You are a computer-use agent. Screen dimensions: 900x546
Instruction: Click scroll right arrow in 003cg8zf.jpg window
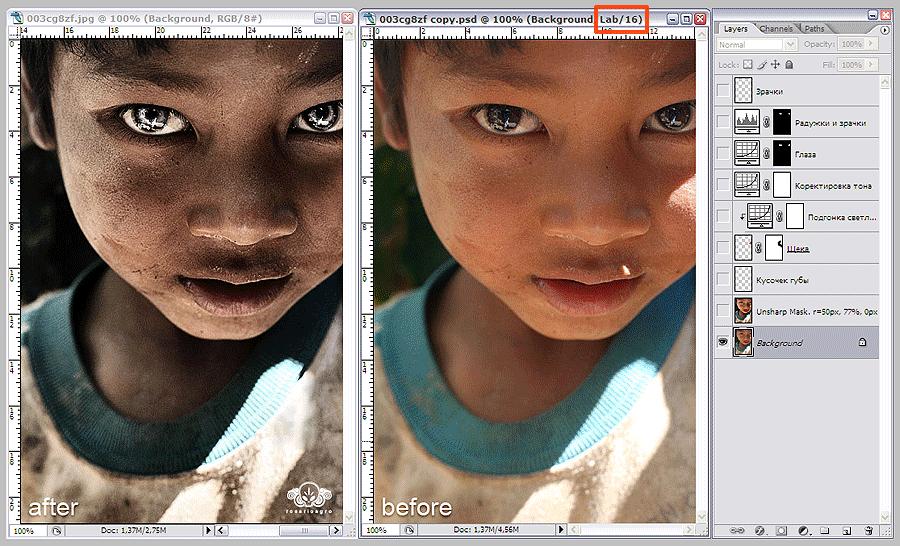coord(338,530)
